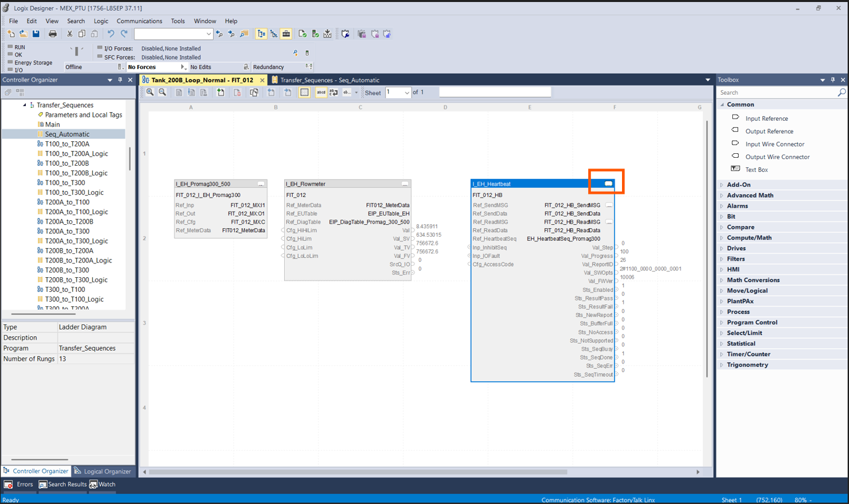Open the active document list dropdown arrow

pyautogui.click(x=708, y=80)
